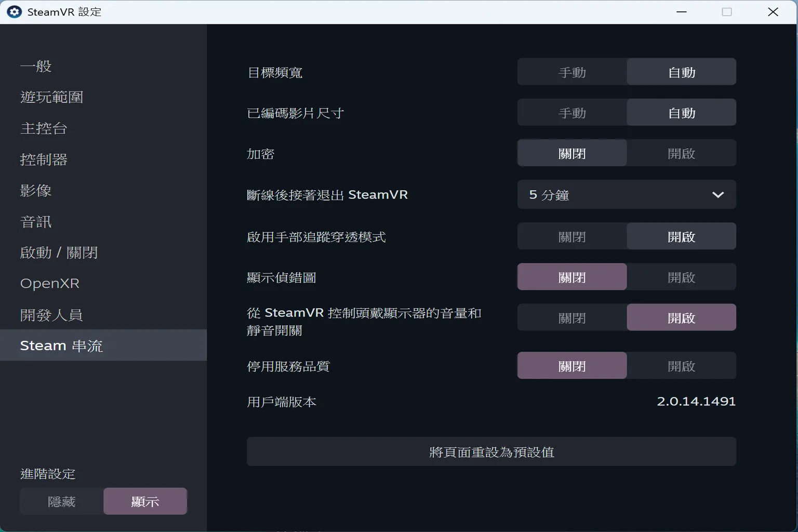Open the 斷線後接著退出 SteamVR duration dropdown
The image size is (798, 532).
tap(626, 194)
